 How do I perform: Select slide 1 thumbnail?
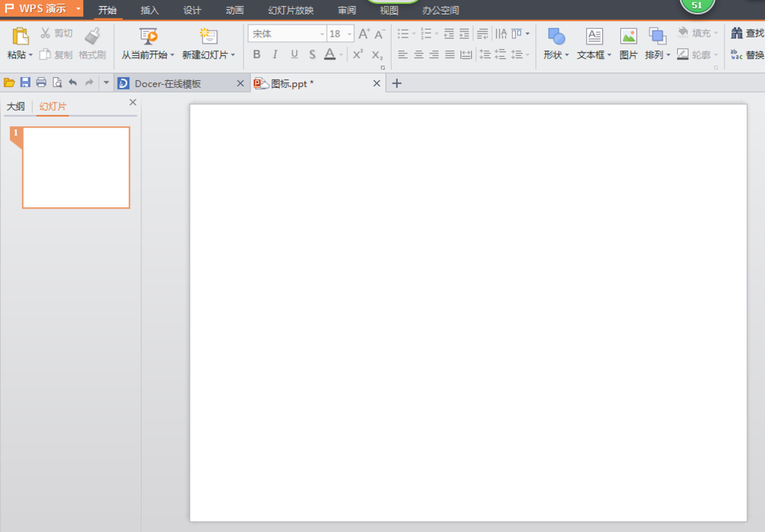point(76,167)
